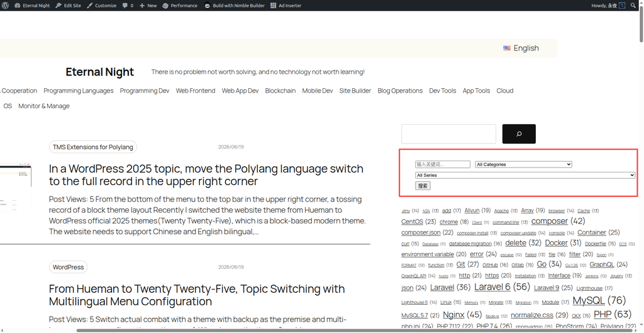The height and width of the screenshot is (333, 644).
Task: Open the Programming Dev menu item
Action: click(x=145, y=91)
